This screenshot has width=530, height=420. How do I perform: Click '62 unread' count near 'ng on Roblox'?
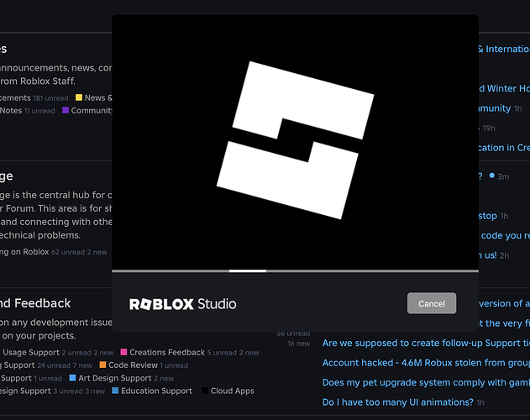click(x=68, y=252)
